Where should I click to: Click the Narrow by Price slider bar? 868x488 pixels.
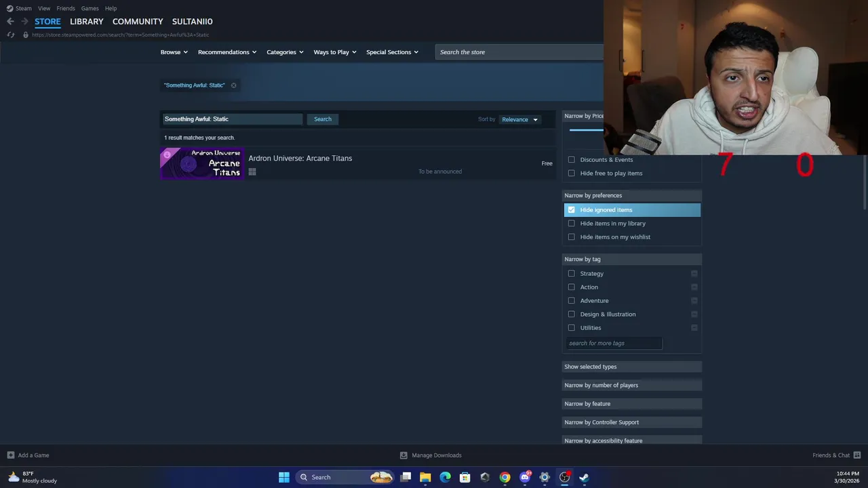tap(586, 130)
